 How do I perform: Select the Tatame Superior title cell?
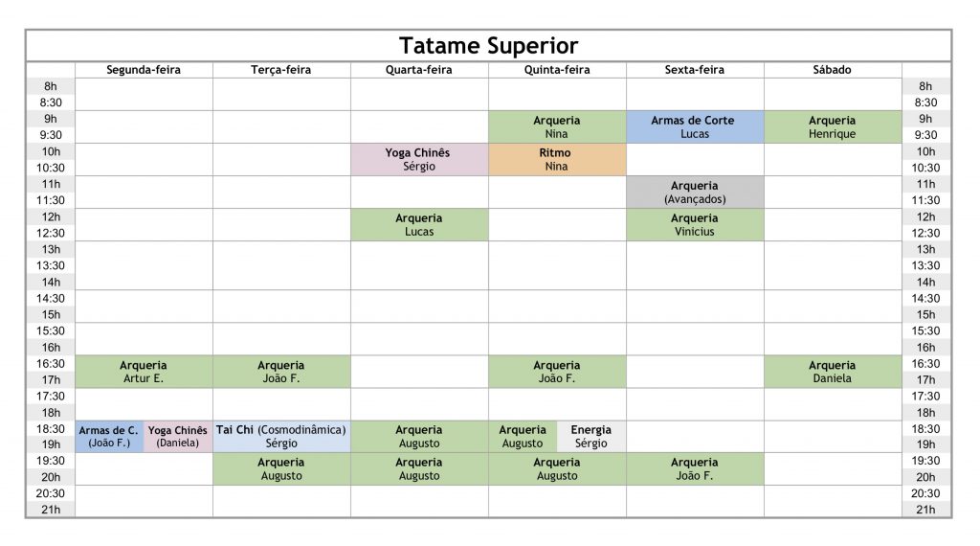coord(488,46)
